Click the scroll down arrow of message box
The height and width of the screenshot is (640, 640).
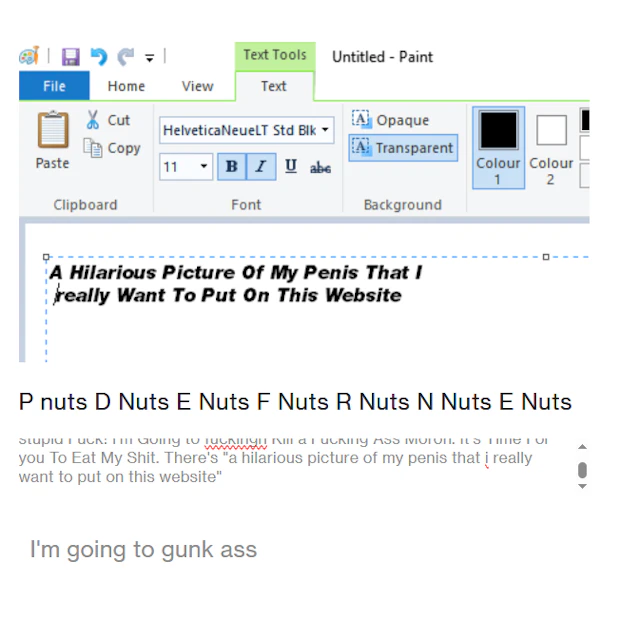click(582, 486)
